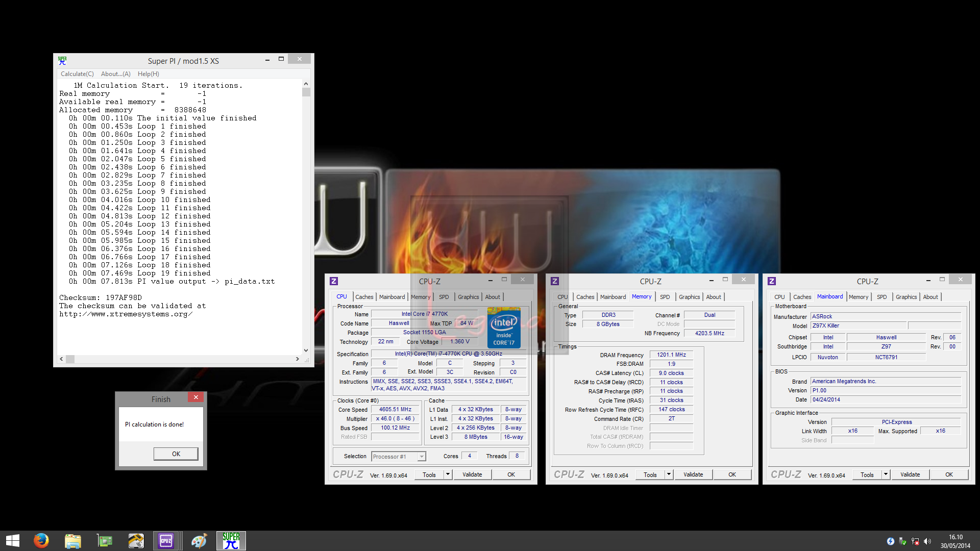This screenshot has height=551, width=980.
Task: Open Graphics tab in first CPU-Z window
Action: tap(469, 297)
